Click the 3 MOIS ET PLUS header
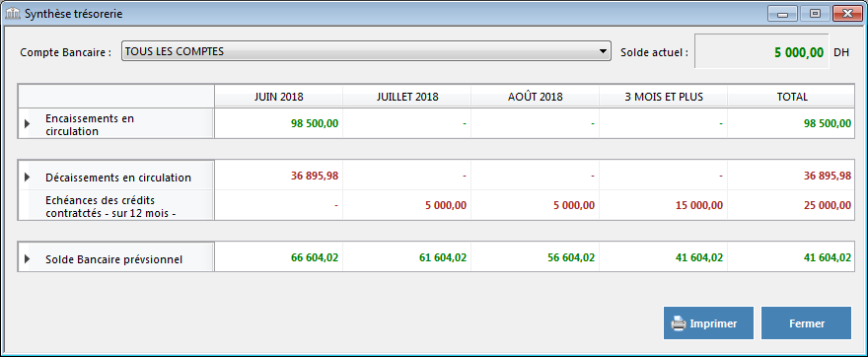Viewport: 868px width, 357px height. (664, 97)
